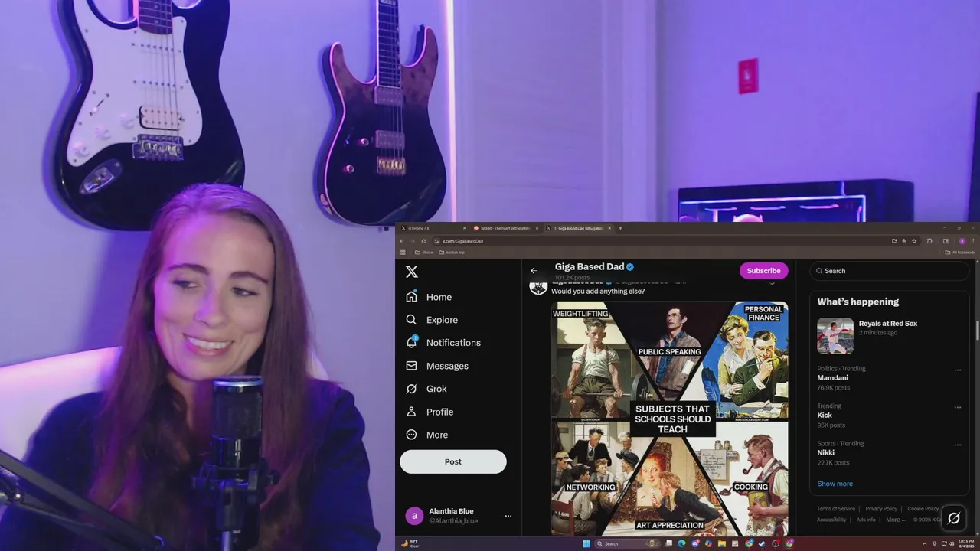Click the Home house icon
Screen dimensions: 980x551
click(x=411, y=297)
